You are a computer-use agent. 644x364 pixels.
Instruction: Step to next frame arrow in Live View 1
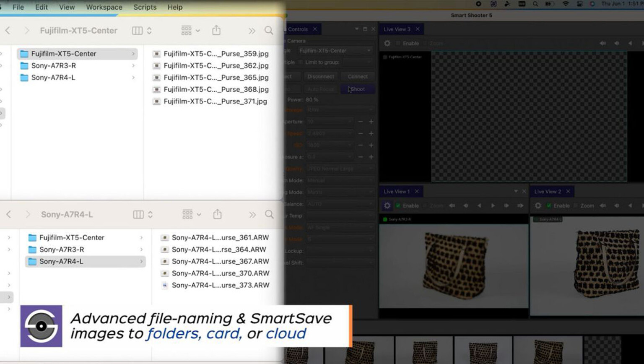tap(493, 205)
